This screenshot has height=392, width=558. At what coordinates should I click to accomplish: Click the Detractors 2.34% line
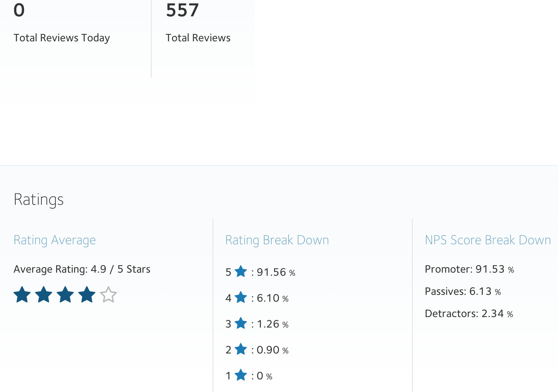click(469, 314)
